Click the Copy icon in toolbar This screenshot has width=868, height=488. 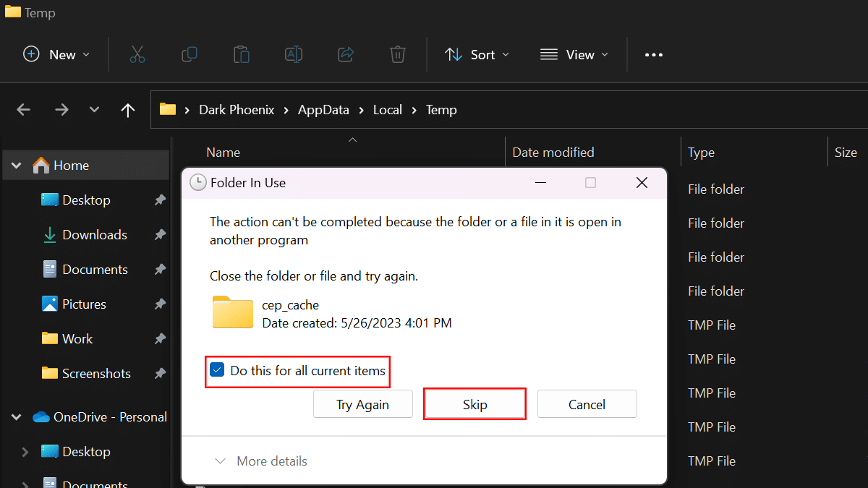coord(190,55)
